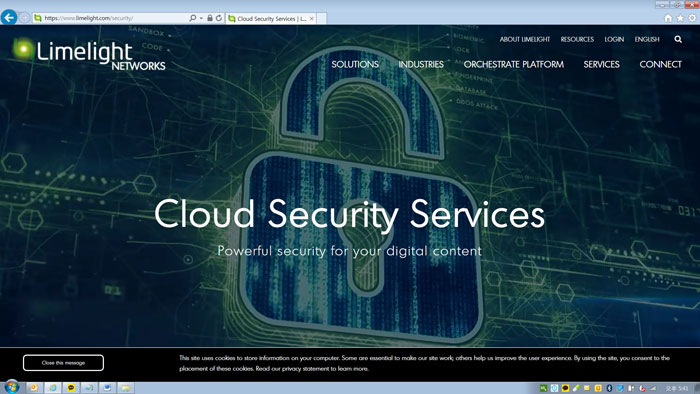The width and height of the screenshot is (700, 394).
Task: Expand the address bar search dropdown arrow
Action: (x=201, y=18)
